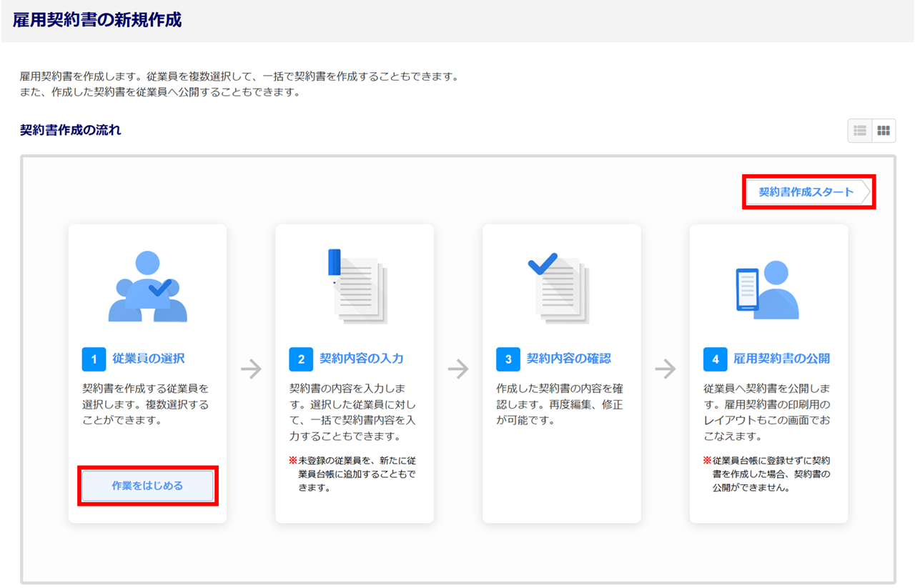
Task: Click the 契約書作成の流れ section heading
Action: click(x=71, y=130)
